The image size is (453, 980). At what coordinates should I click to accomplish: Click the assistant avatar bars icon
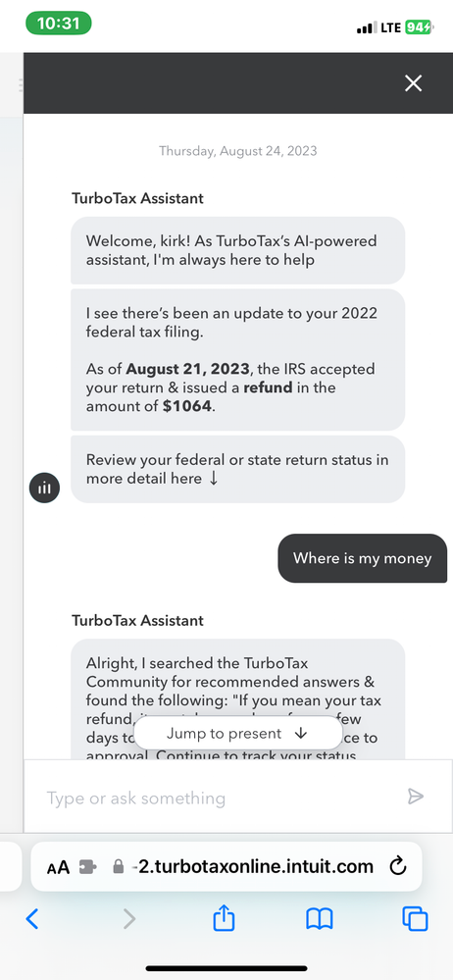click(44, 488)
